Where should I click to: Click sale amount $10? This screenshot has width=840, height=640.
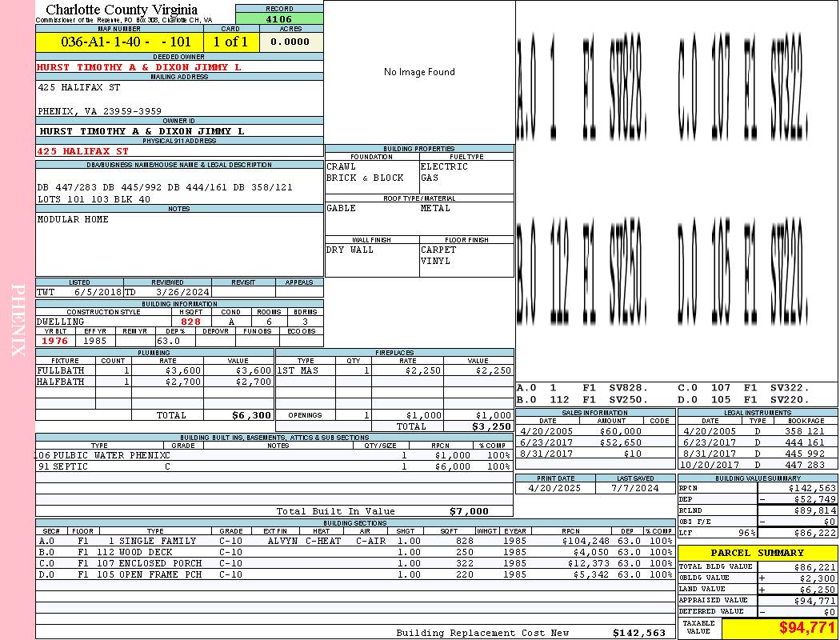[632, 454]
